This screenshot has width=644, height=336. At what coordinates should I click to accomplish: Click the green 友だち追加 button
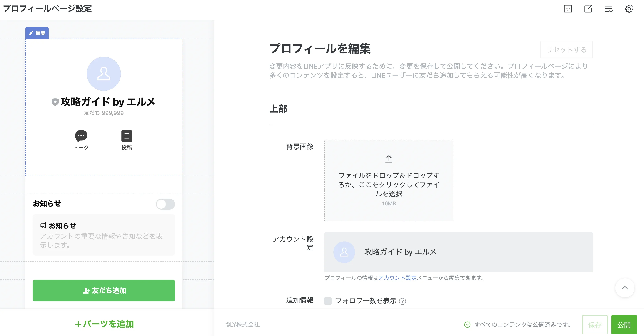point(104,291)
